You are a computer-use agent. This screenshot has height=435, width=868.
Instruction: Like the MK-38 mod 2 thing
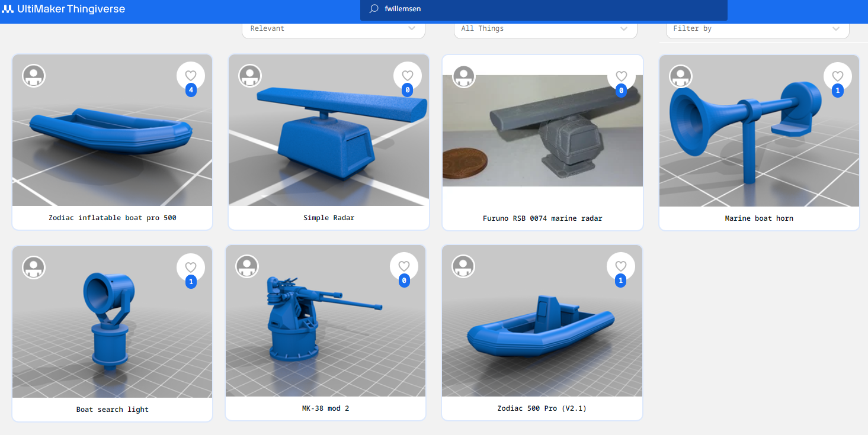tap(404, 266)
